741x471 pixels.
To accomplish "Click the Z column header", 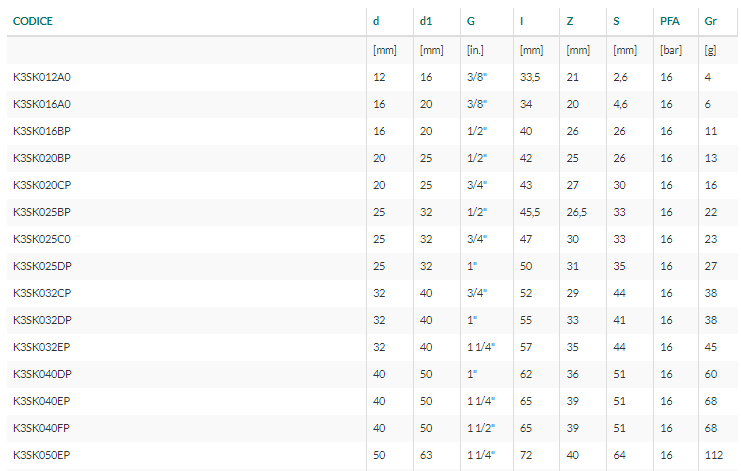I will [570, 21].
